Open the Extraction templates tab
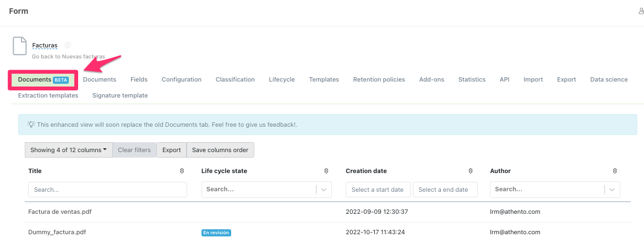Image resolution: width=644 pixels, height=248 pixels. click(x=48, y=95)
